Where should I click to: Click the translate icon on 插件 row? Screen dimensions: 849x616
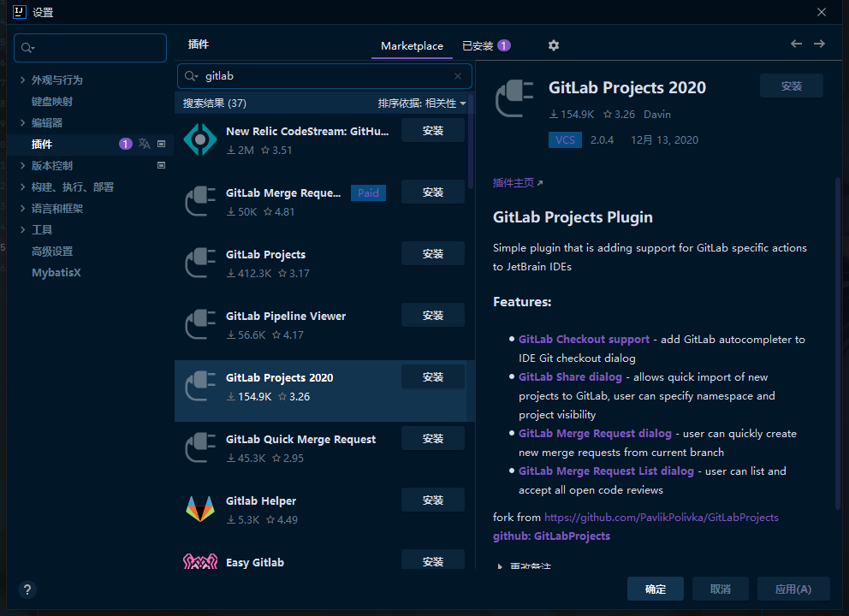[x=144, y=144]
